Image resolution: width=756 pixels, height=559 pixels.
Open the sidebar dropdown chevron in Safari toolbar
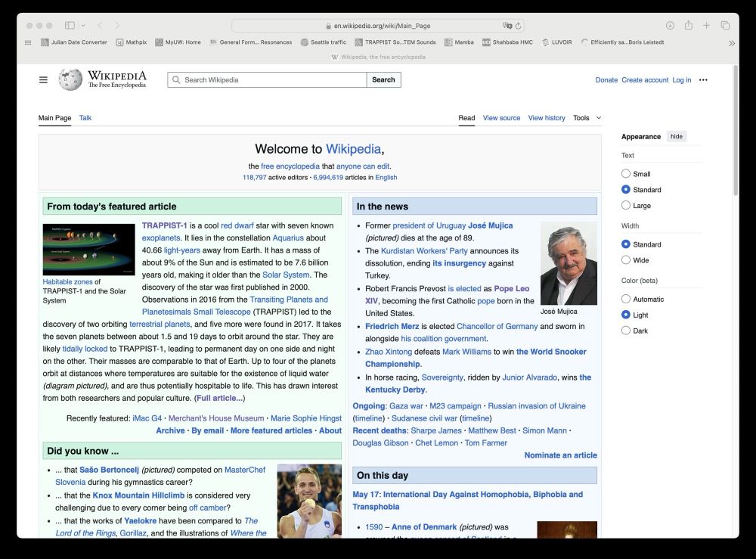tap(83, 26)
